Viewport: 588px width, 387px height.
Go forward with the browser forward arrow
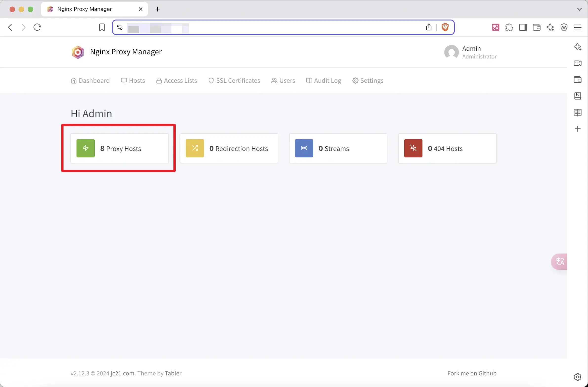pos(23,27)
